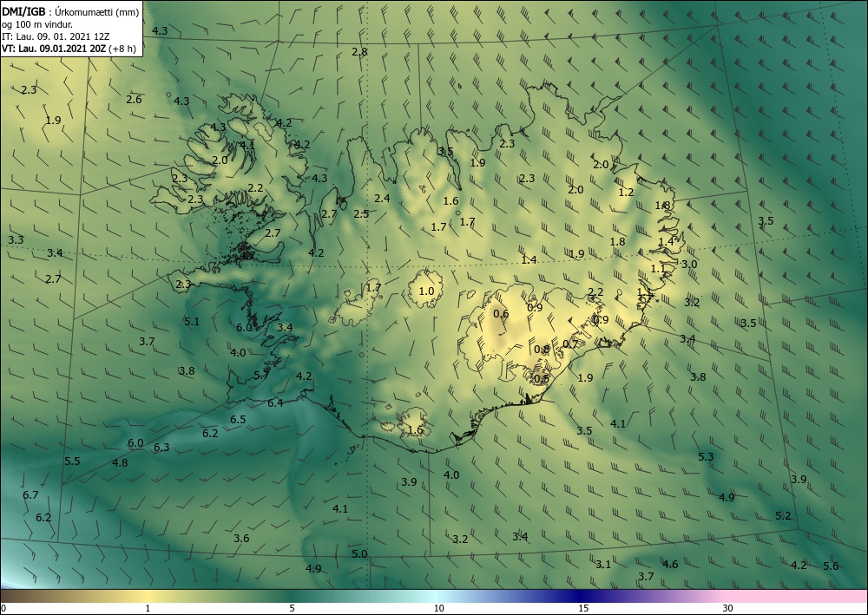868x615 pixels.
Task: Click the map value '5.5'
Action: tap(73, 461)
